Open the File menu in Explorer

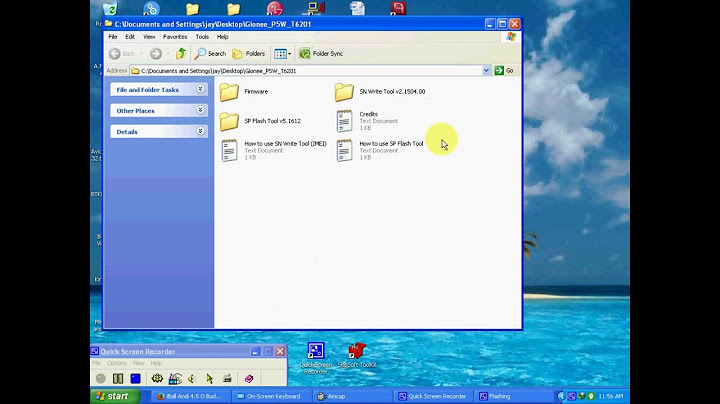(x=112, y=37)
